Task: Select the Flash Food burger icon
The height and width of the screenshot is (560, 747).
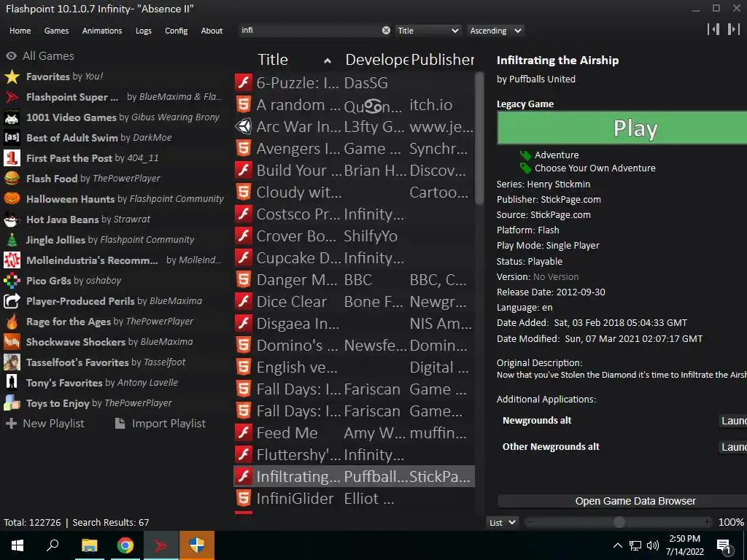Action: point(12,179)
